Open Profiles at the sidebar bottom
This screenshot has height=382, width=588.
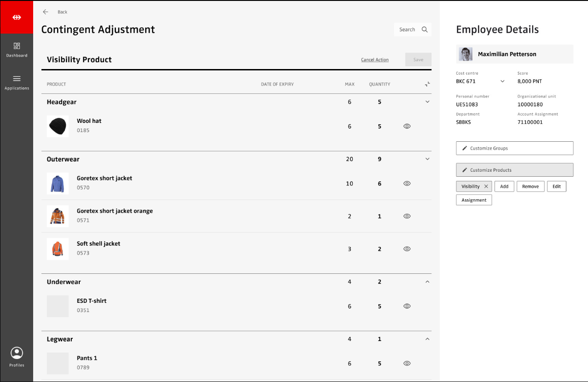[x=17, y=357]
